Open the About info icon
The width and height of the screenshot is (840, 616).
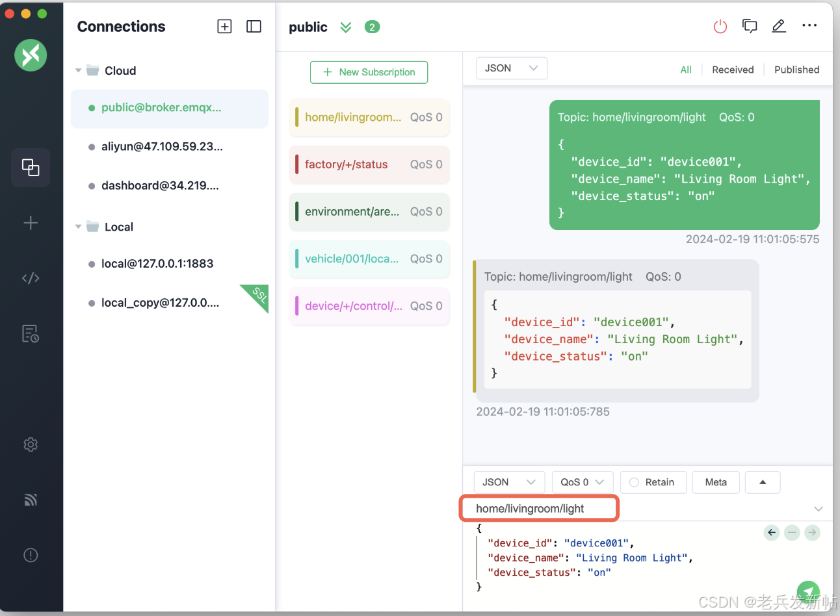coord(31,555)
